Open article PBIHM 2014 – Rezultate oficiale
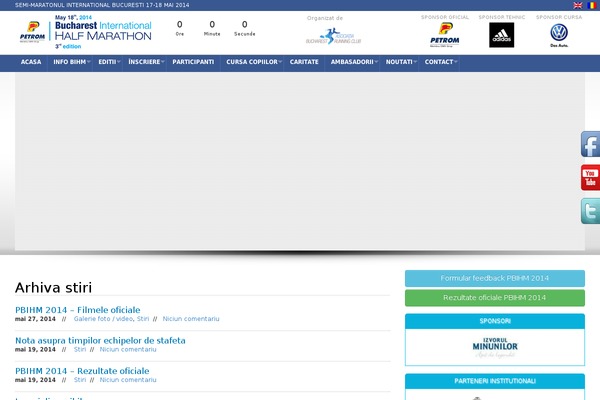The height and width of the screenshot is (400, 600). pos(82,371)
